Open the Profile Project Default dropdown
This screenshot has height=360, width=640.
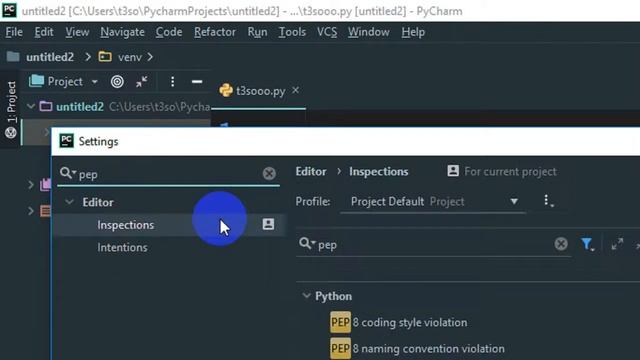tap(433, 202)
